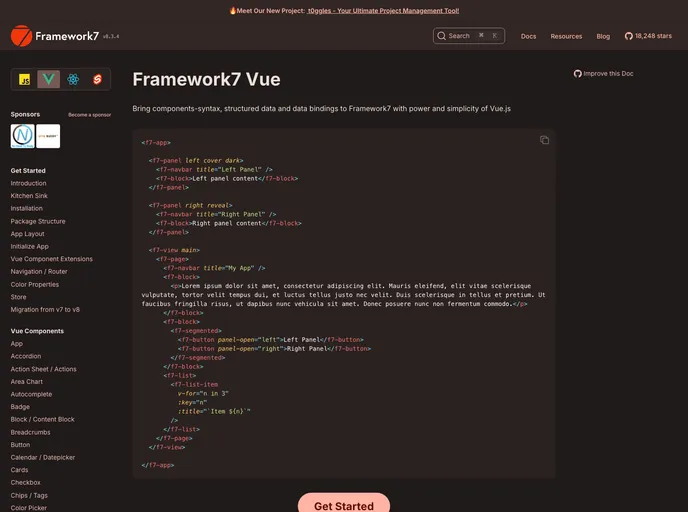The image size is (688, 512).
Task: Open the t0ggles project announcement link
Action: click(383, 11)
